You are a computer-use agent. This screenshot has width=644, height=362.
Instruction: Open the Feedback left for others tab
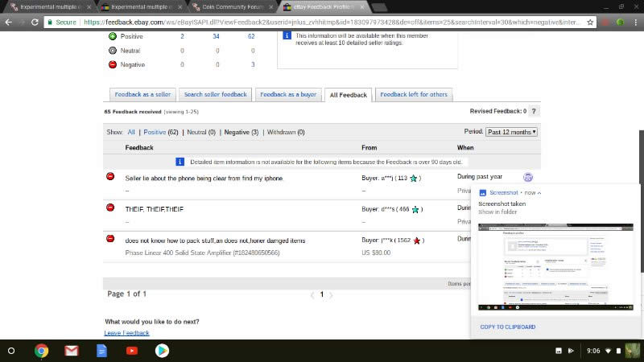(x=414, y=94)
